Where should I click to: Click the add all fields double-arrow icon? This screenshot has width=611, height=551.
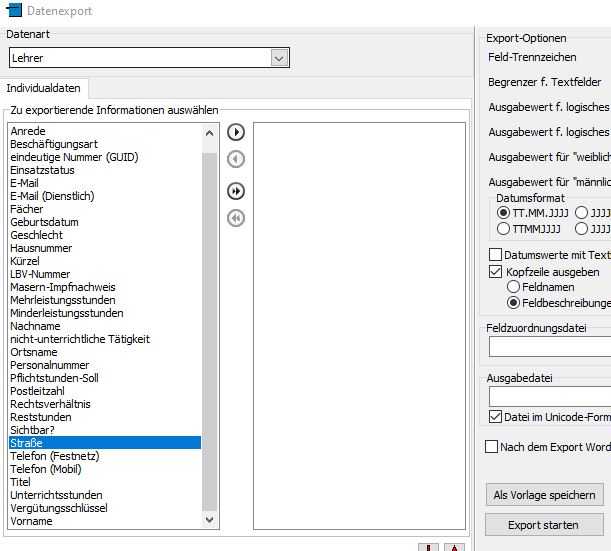pyautogui.click(x=236, y=191)
